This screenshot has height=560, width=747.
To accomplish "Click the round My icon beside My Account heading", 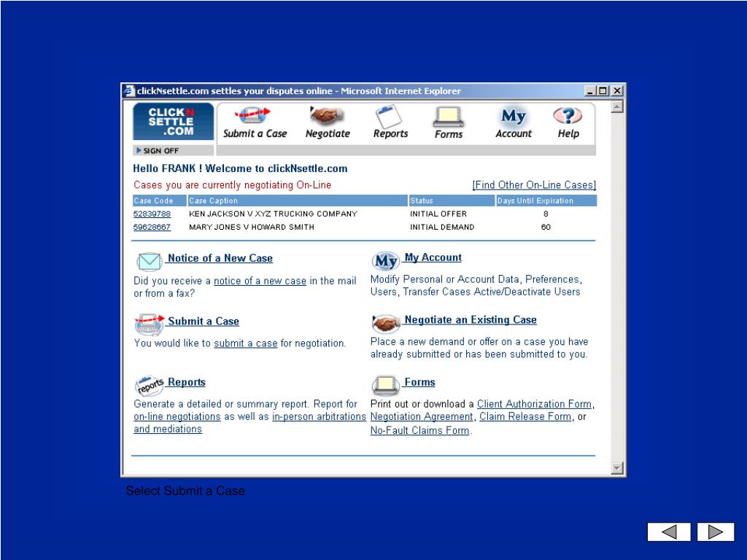I will click(x=385, y=260).
